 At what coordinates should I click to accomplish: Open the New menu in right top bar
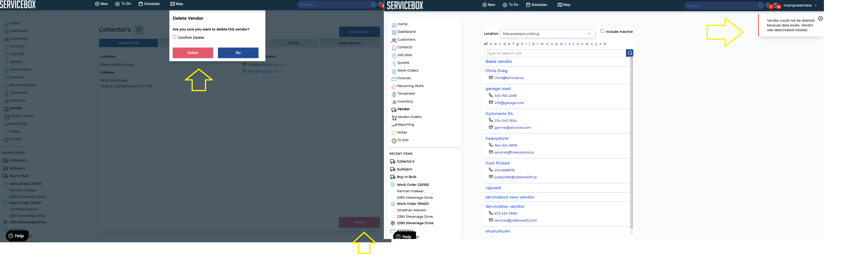coord(489,5)
